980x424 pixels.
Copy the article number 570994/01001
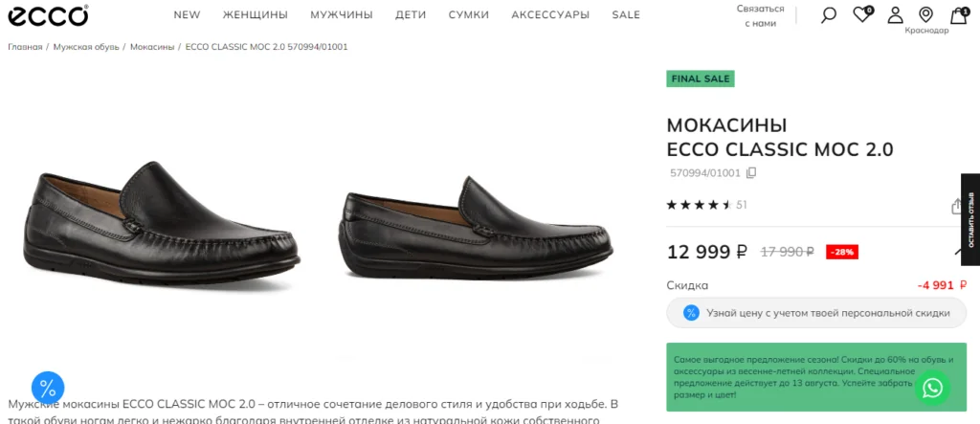pos(751,173)
